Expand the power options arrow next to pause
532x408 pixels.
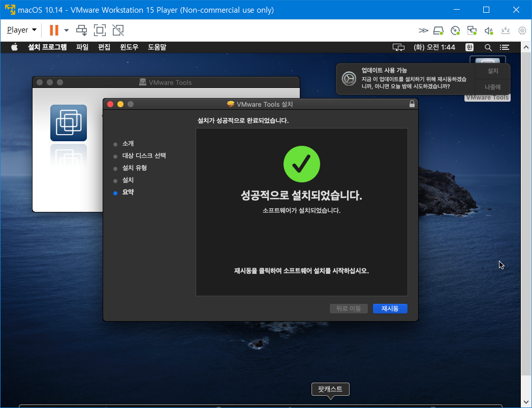67,30
